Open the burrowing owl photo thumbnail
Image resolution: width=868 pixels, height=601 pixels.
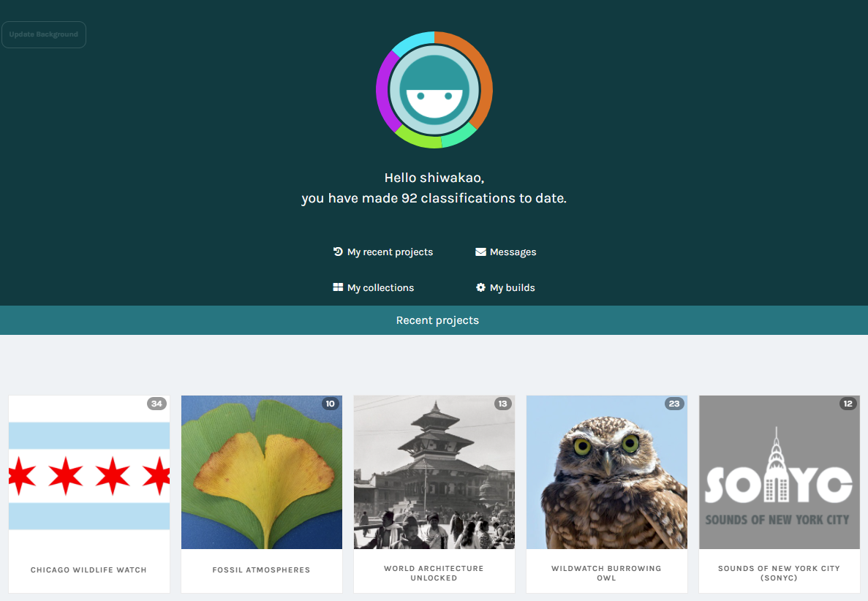607,472
